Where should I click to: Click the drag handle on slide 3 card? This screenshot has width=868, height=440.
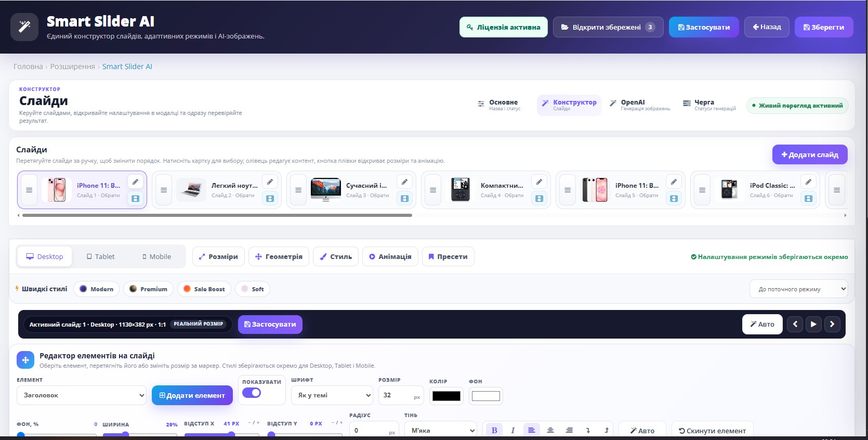pyautogui.click(x=298, y=190)
